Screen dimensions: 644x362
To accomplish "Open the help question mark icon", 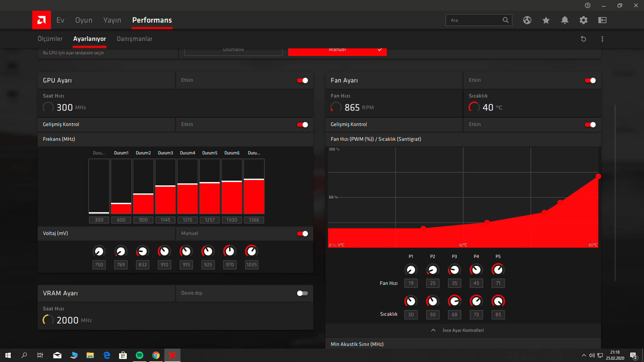I will [588, 5].
